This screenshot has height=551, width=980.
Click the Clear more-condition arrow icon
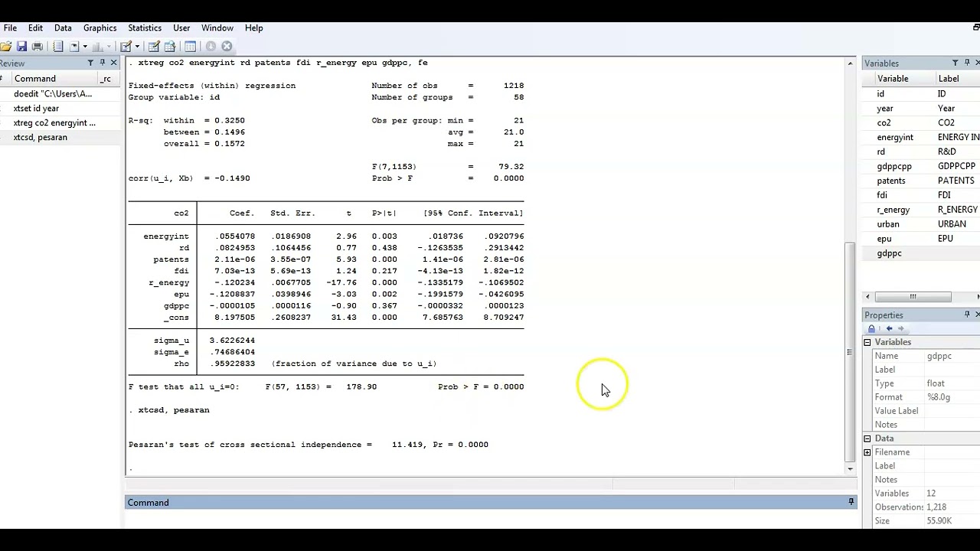click(x=211, y=46)
